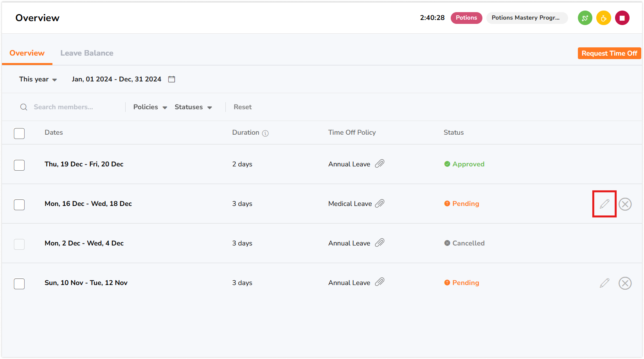This screenshot has width=644, height=359.
Task: Click the Jan, 01 2024 - Dec, 31 2024 range
Action: coord(117,79)
